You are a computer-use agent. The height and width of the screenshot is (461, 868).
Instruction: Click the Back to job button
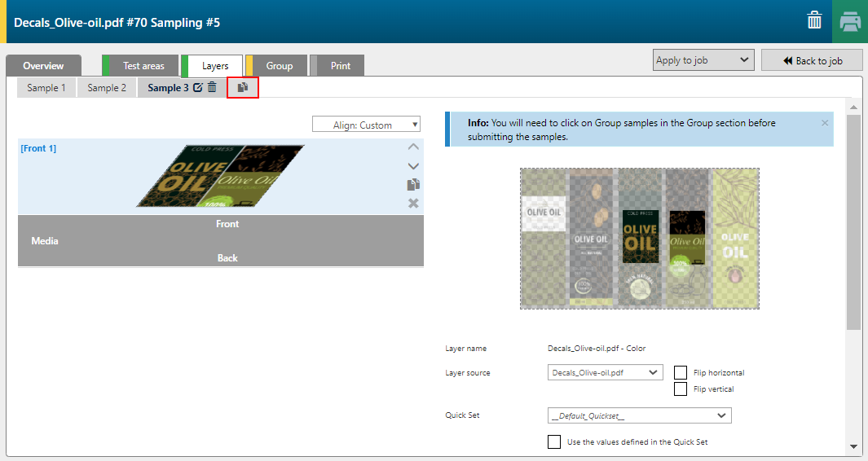tap(812, 60)
